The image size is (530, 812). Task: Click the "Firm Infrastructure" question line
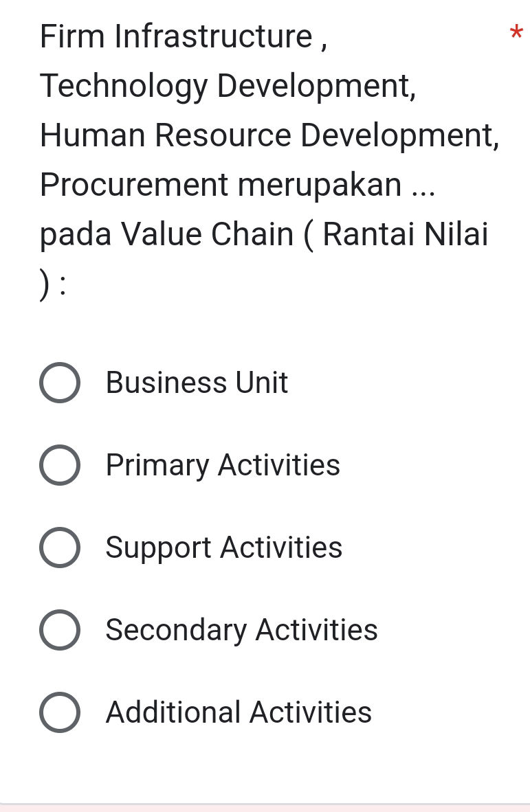click(184, 36)
